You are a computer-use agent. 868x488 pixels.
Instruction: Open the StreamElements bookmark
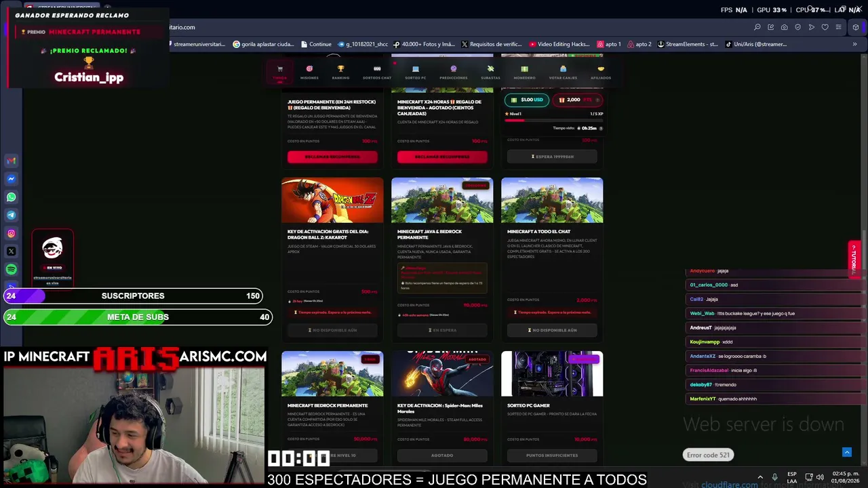[688, 44]
